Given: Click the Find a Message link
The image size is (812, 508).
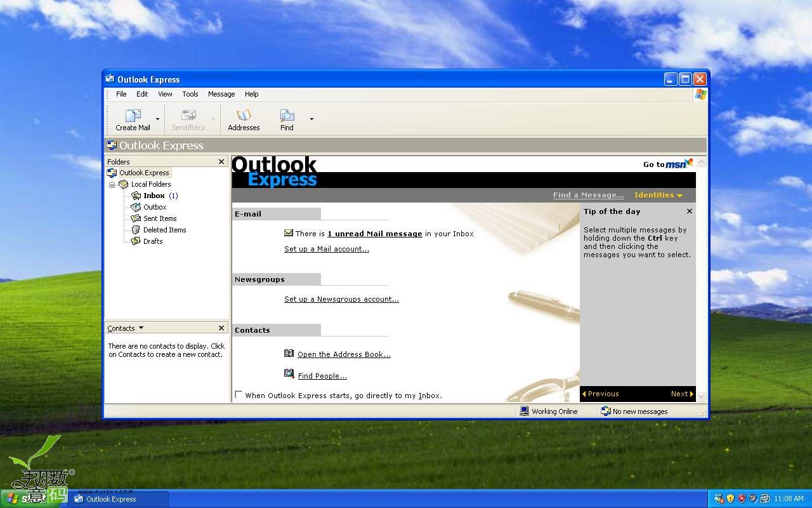Looking at the screenshot, I should point(589,195).
